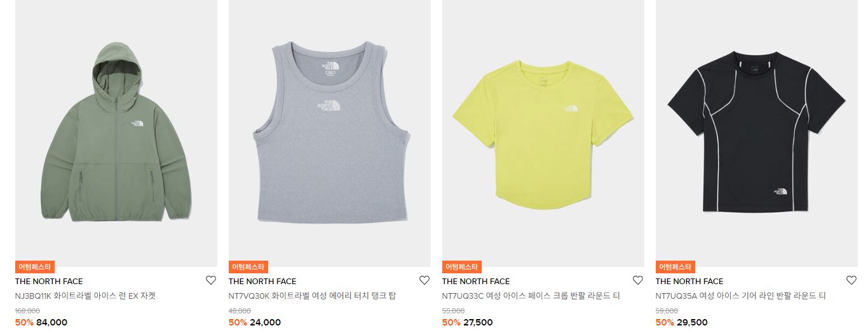Click THE NORTH FACE brand above the jacket name
Image resolution: width=868 pixels, height=335 pixels.
coord(49,281)
